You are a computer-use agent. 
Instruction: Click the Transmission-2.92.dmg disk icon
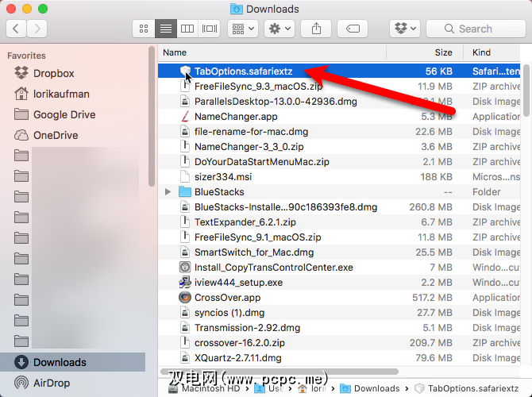click(185, 328)
